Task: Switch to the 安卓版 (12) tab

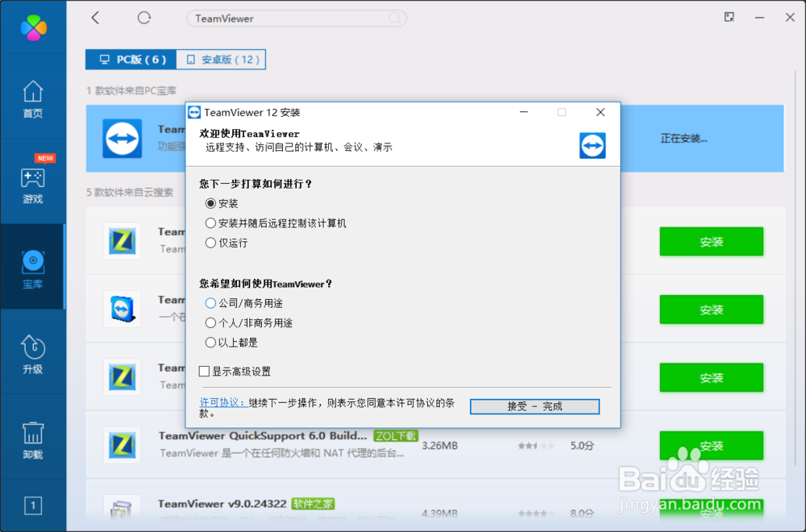Action: [221, 60]
